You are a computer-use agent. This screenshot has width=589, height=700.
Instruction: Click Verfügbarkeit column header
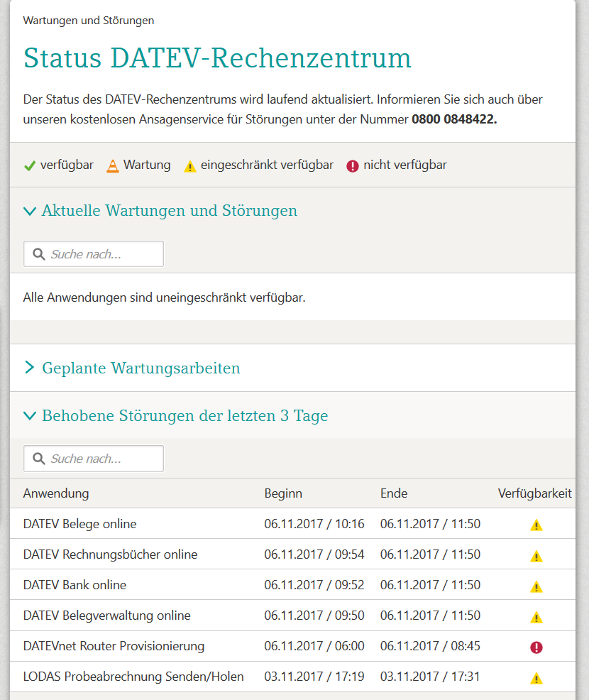[x=534, y=493]
